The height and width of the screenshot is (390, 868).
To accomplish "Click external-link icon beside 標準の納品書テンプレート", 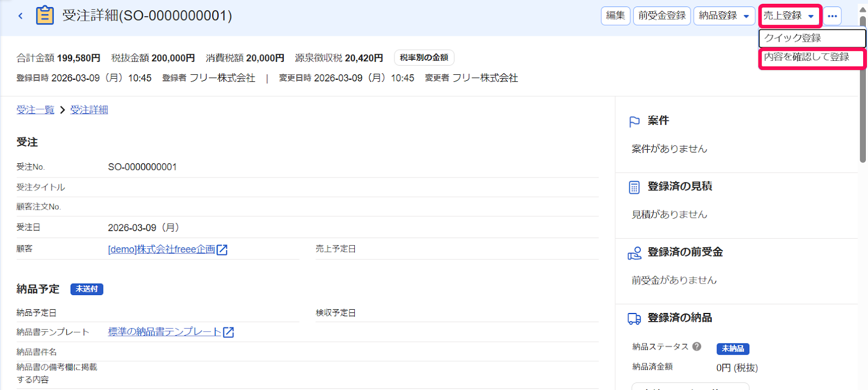I will click(228, 332).
